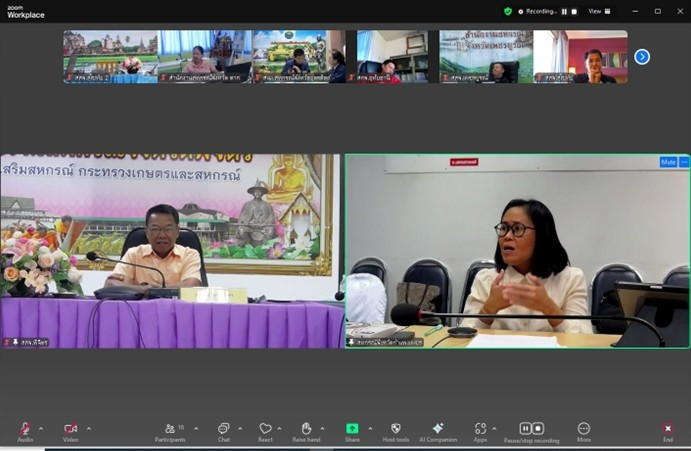Select the pinned man in orange shirt tile

pyautogui.click(x=172, y=251)
